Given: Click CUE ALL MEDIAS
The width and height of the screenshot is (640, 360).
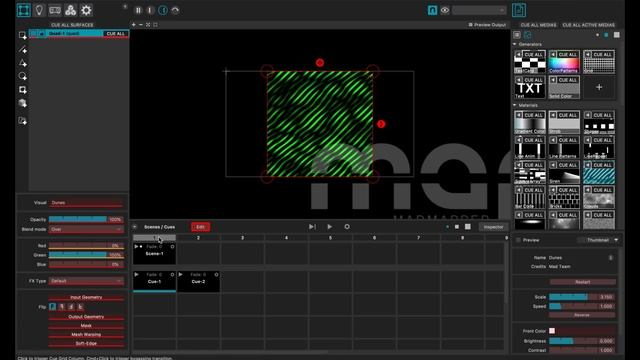Looking at the screenshot, I should [538, 25].
